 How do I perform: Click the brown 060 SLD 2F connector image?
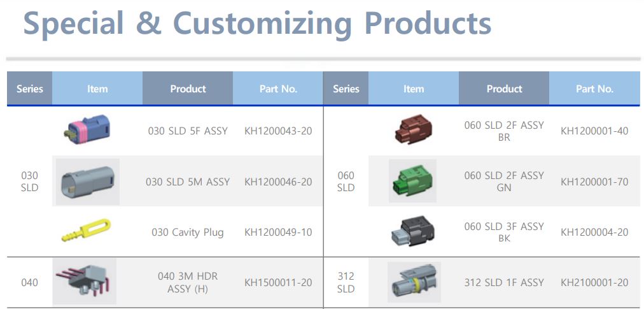tap(412, 130)
